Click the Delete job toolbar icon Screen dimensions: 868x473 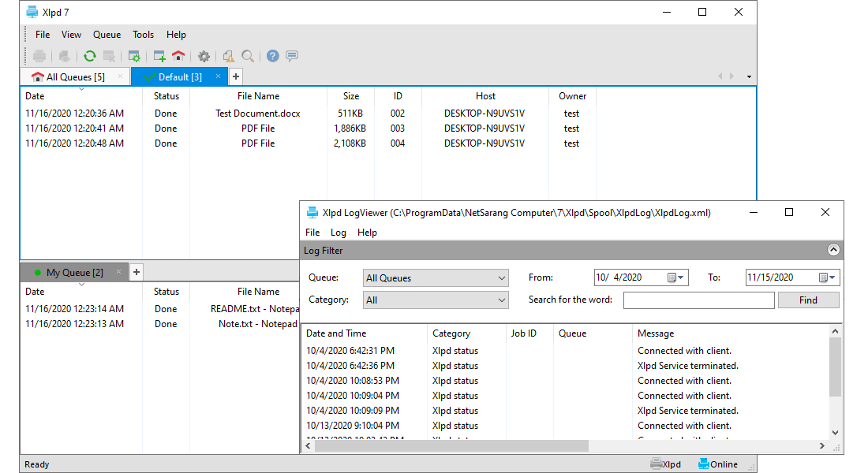[x=109, y=56]
